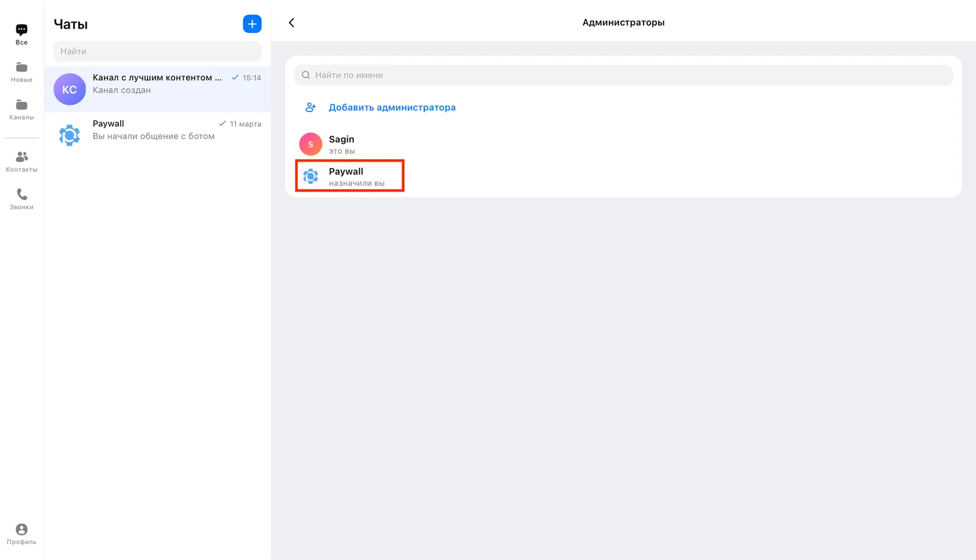Screen dimensions: 976x560
Task: Click 'Добавить администратора' link
Action: pos(392,107)
